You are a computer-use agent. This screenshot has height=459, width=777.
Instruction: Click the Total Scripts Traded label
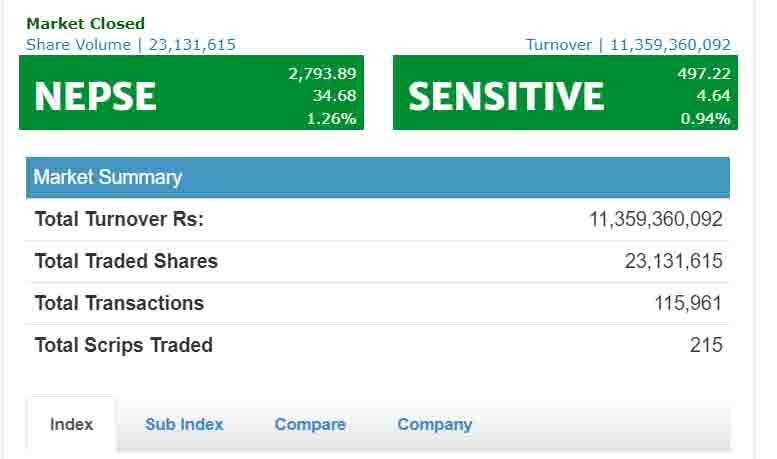click(124, 345)
